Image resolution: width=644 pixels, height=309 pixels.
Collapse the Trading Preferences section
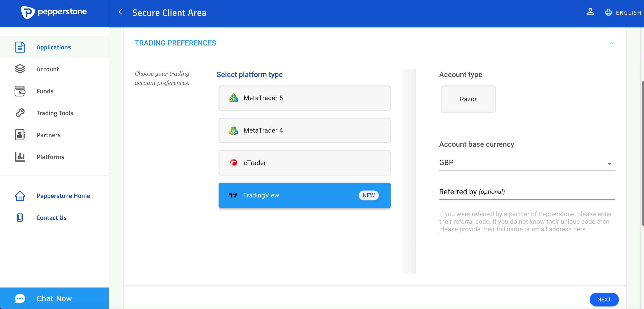612,43
